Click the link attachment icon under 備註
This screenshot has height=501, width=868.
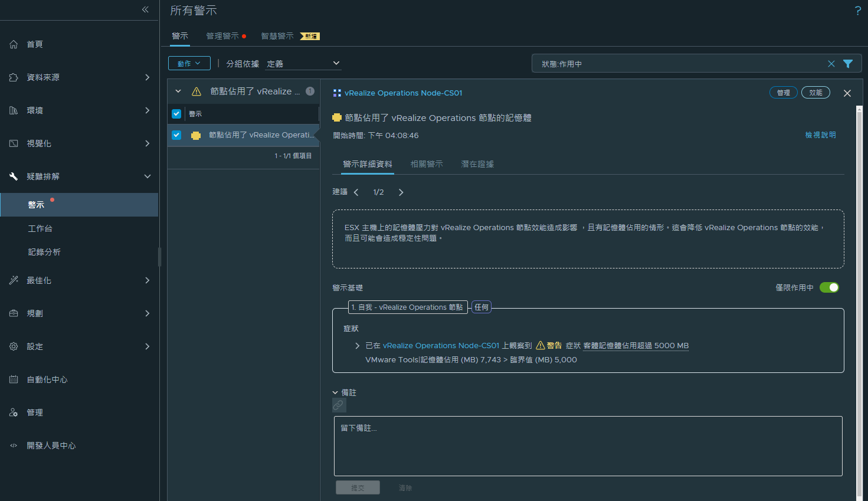click(x=339, y=405)
